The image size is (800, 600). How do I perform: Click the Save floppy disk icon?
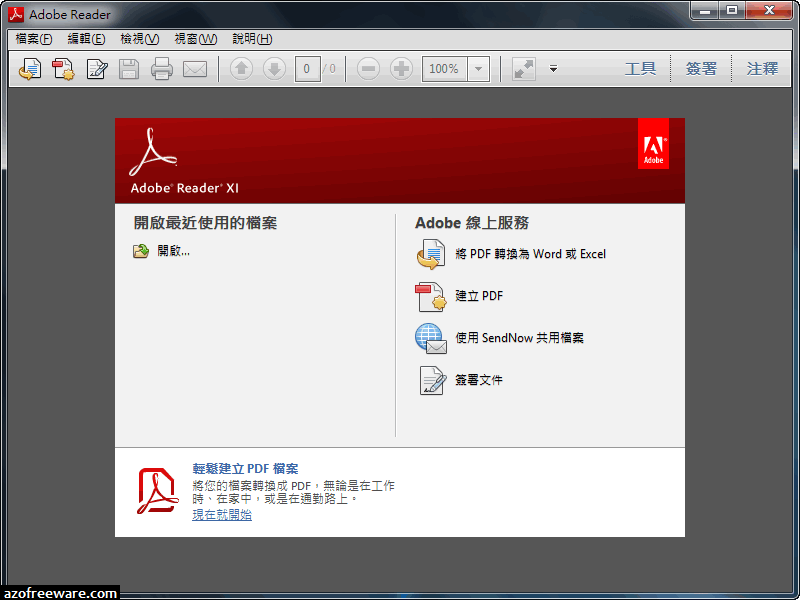(129, 69)
